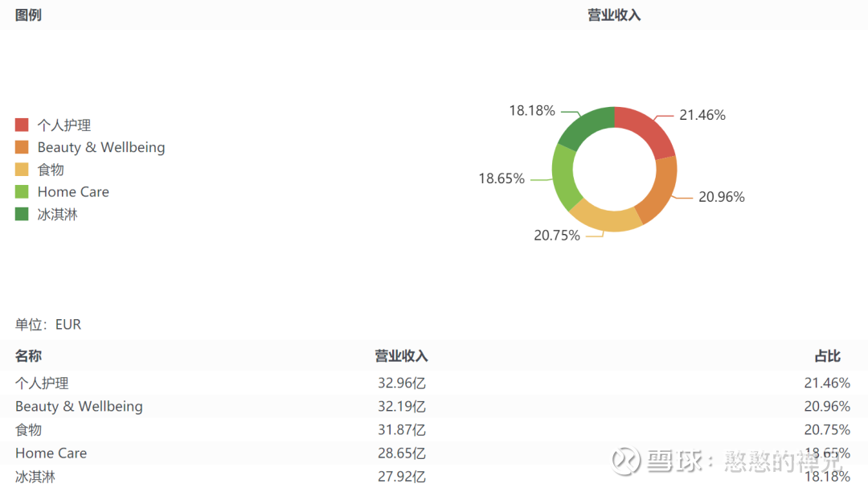Click the 雪球 watermark logo icon

point(624,461)
